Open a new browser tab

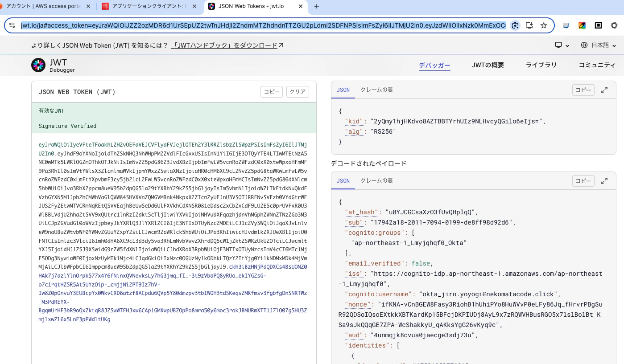tap(317, 6)
